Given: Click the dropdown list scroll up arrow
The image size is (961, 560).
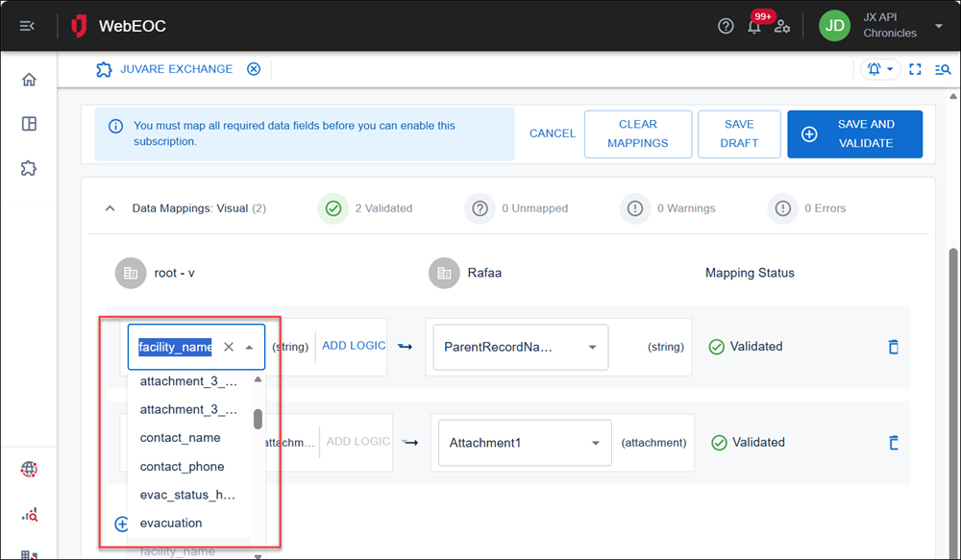Looking at the screenshot, I should tap(258, 379).
